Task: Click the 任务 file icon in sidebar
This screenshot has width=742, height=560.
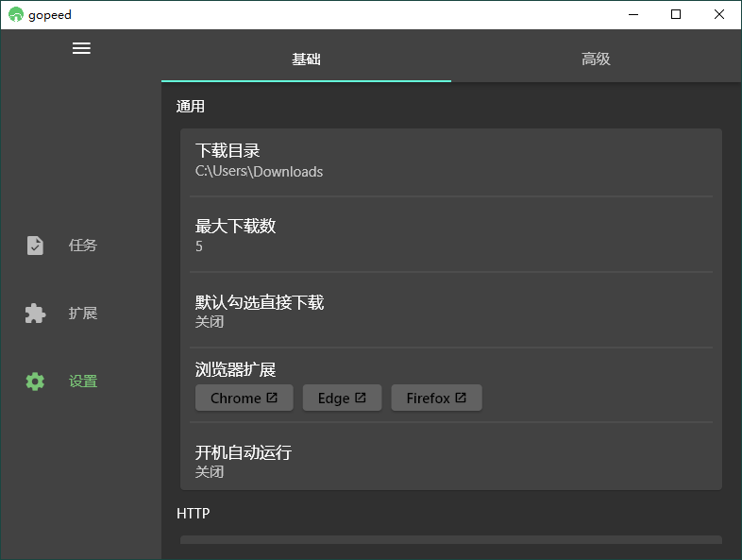Action: tap(35, 246)
